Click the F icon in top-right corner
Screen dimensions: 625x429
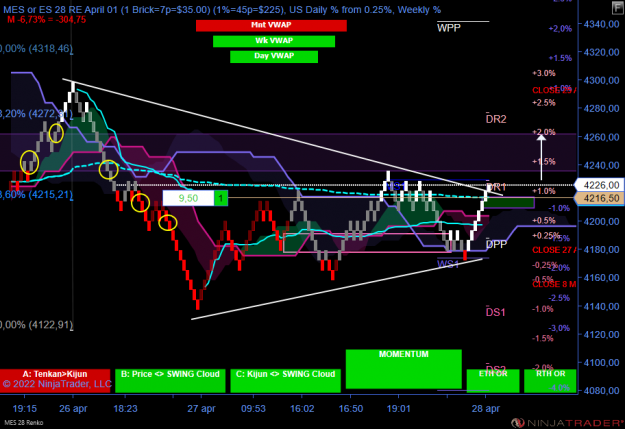617,8
